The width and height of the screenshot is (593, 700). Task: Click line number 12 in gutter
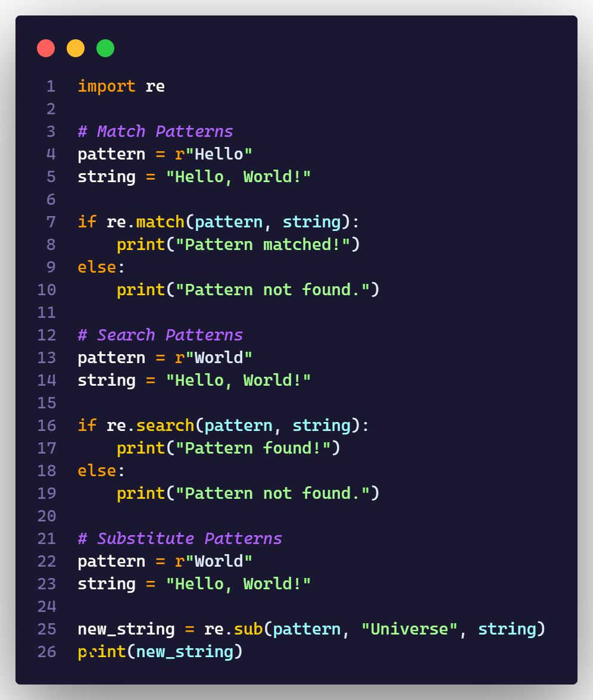click(46, 335)
